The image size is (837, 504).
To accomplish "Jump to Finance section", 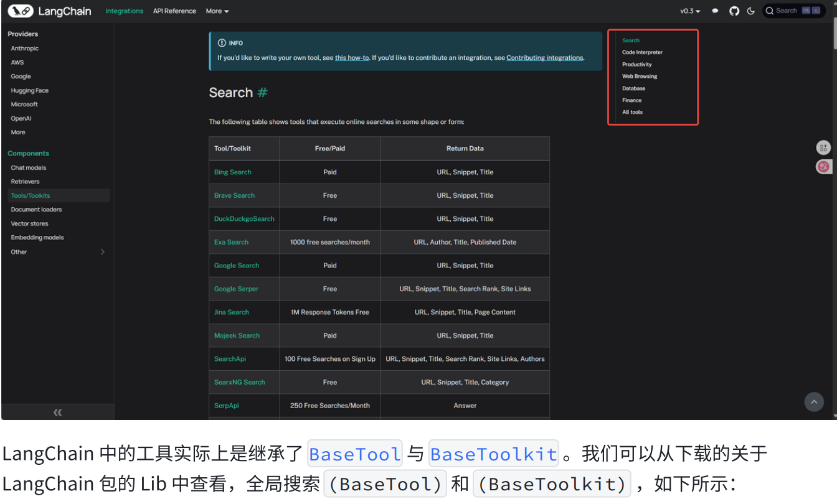I will (x=631, y=100).
